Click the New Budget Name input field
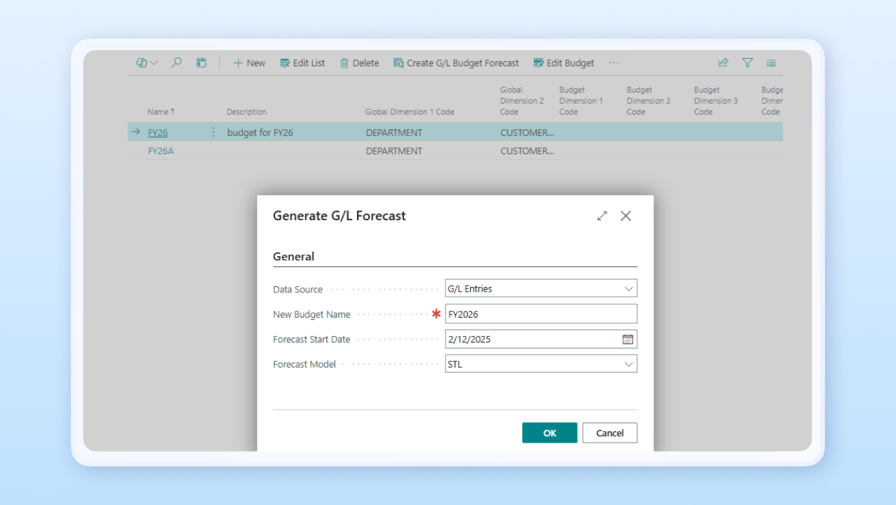 click(540, 314)
